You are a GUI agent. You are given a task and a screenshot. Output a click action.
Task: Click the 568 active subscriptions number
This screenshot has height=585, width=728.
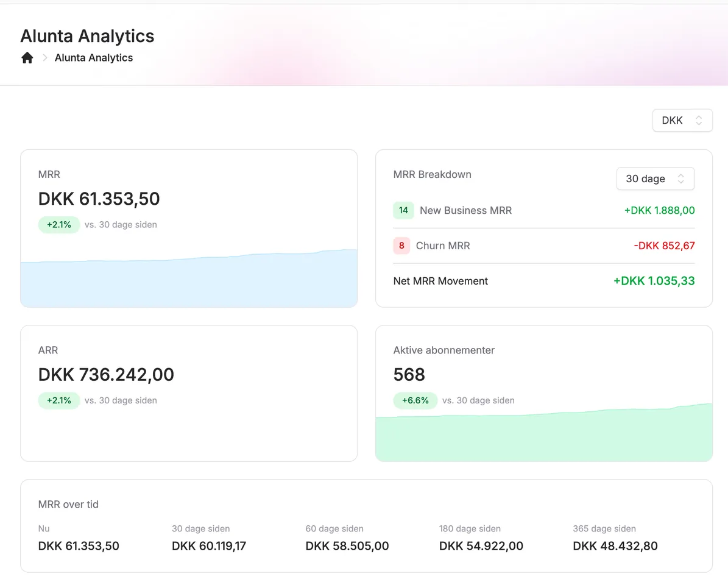point(409,374)
